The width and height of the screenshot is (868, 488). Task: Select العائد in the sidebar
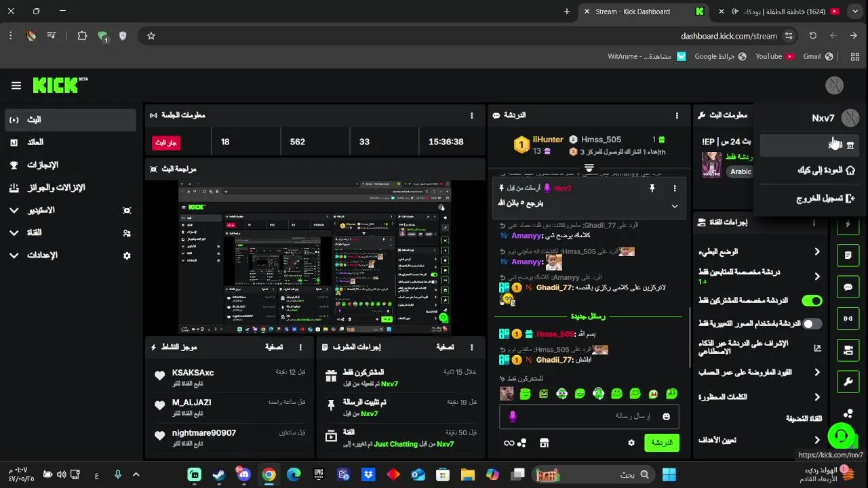click(70, 142)
